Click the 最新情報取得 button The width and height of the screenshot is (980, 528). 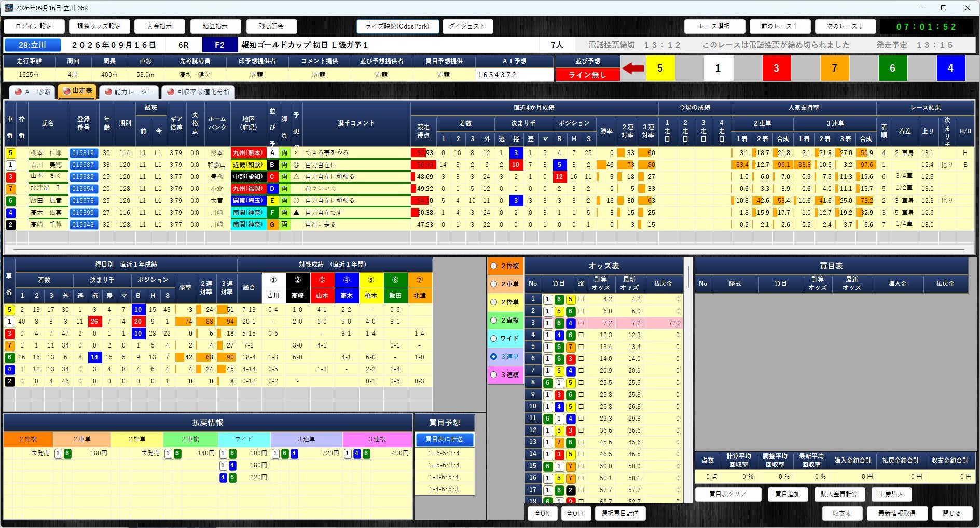[x=896, y=513]
